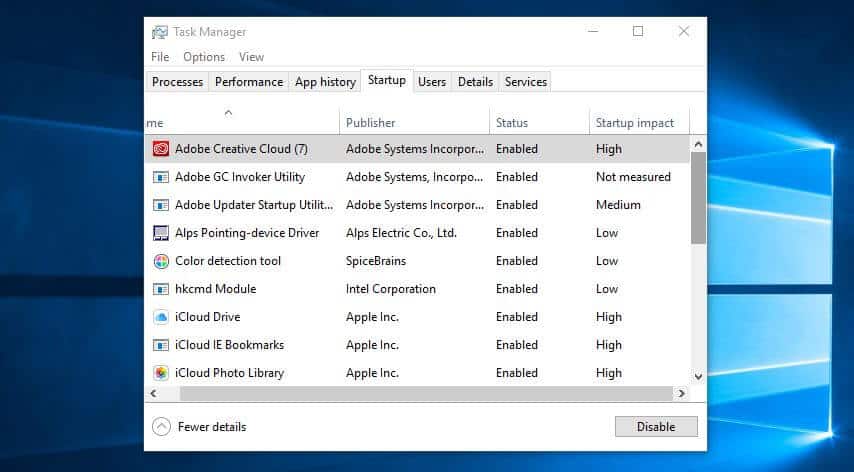Sort list by Status column header
Viewport: 854px width, 472px height.
click(512, 123)
